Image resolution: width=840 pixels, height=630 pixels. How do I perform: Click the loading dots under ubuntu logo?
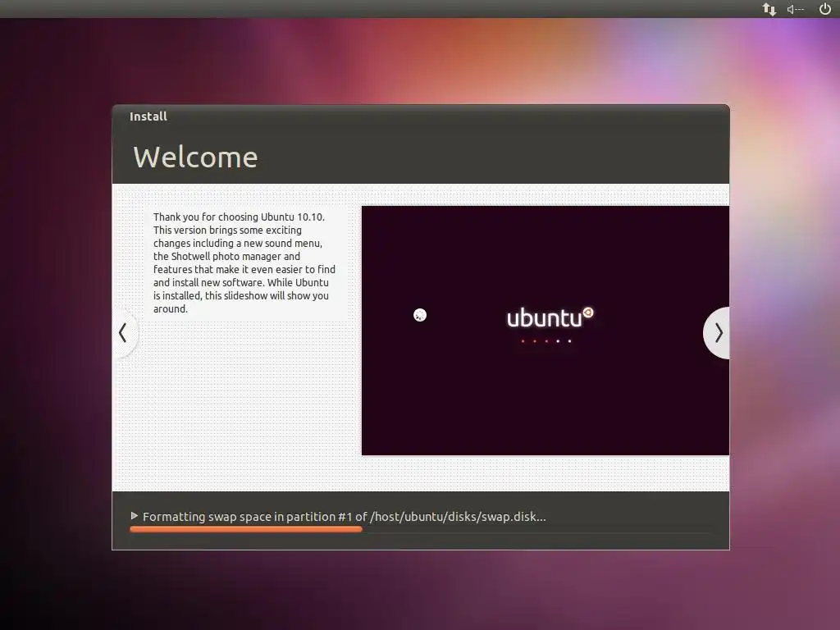(x=546, y=341)
